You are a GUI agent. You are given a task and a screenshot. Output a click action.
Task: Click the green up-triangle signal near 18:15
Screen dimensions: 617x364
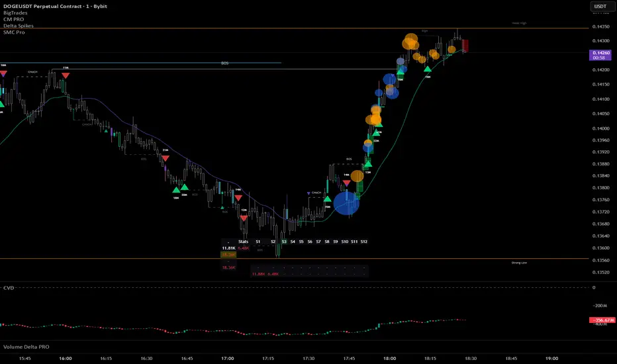(428, 69)
